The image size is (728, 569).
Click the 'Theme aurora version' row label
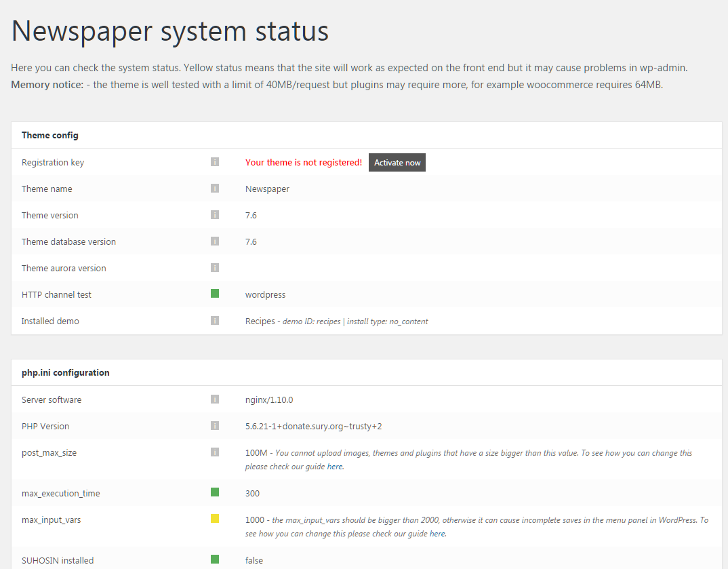point(64,268)
